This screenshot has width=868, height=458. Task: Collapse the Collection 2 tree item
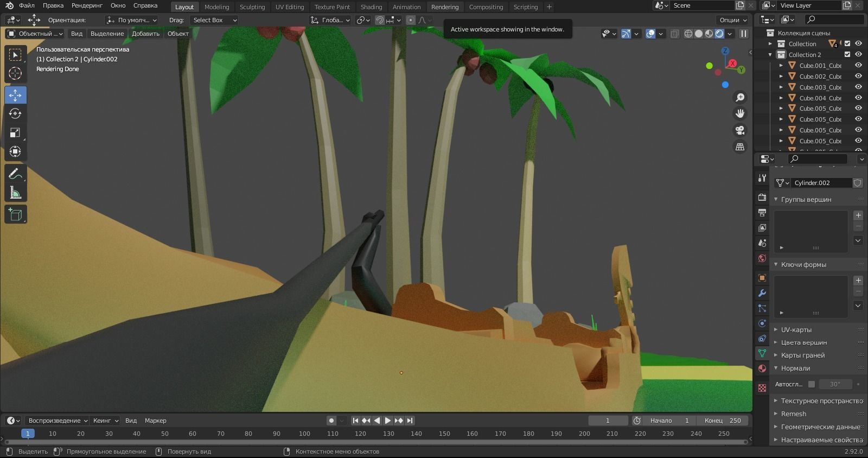770,54
